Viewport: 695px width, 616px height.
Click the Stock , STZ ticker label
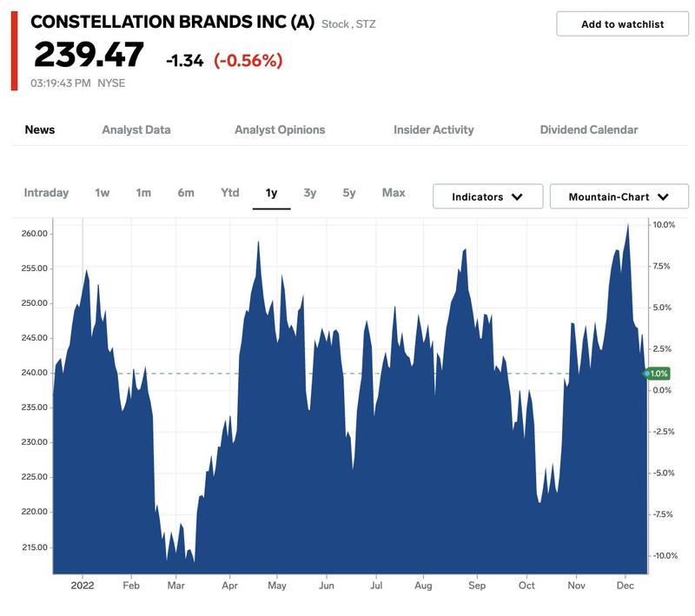(x=348, y=24)
